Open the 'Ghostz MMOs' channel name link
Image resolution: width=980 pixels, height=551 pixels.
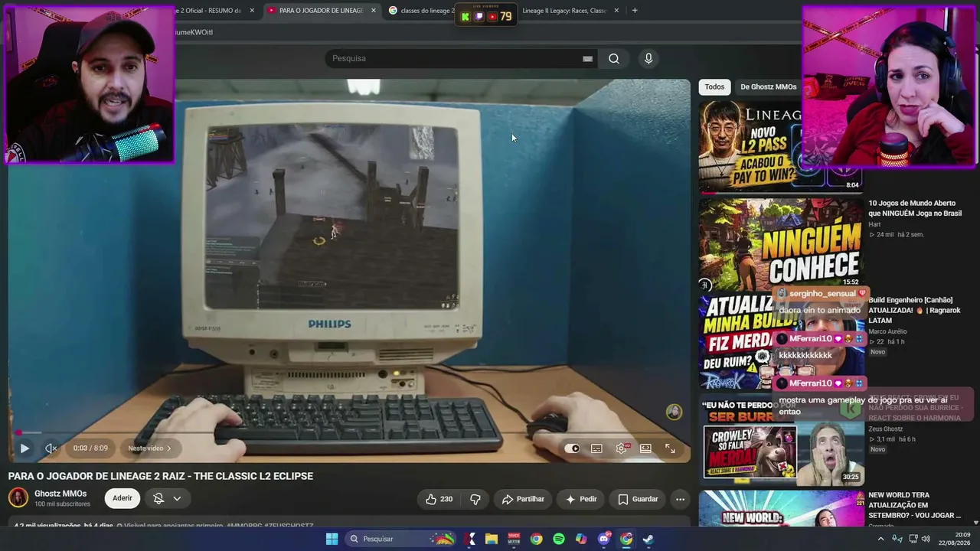[x=60, y=494]
